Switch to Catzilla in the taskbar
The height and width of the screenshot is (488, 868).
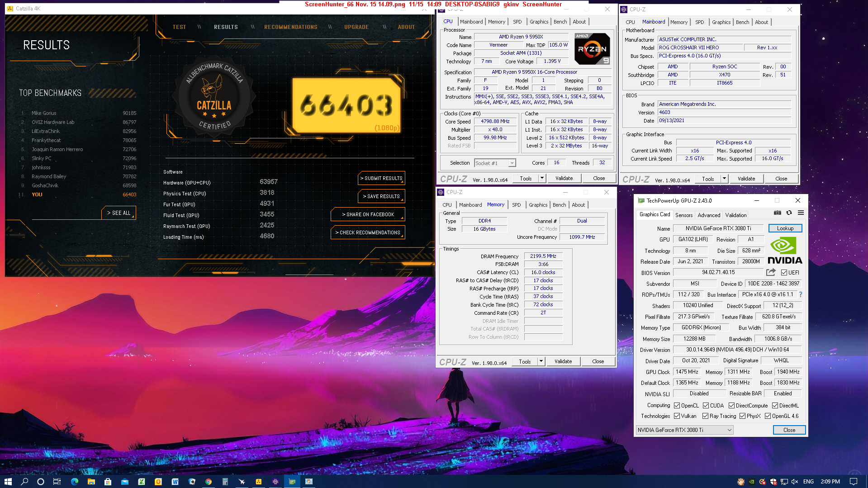[x=259, y=482]
